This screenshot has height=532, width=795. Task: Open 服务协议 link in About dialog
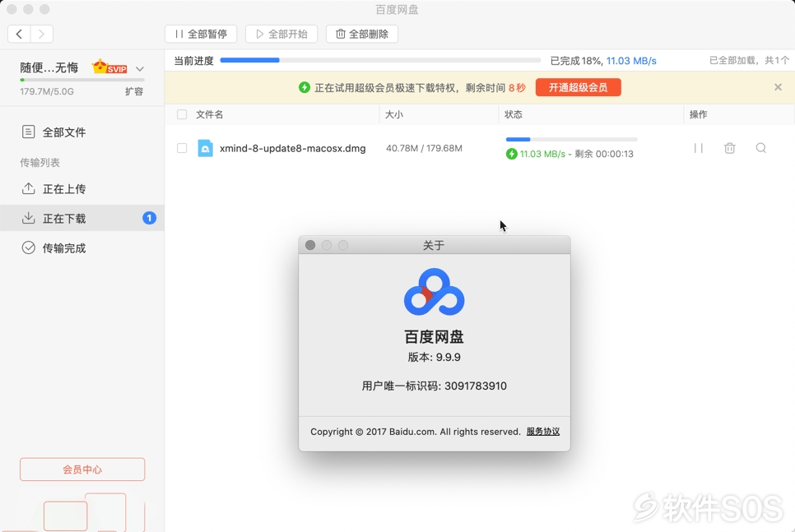pos(543,432)
